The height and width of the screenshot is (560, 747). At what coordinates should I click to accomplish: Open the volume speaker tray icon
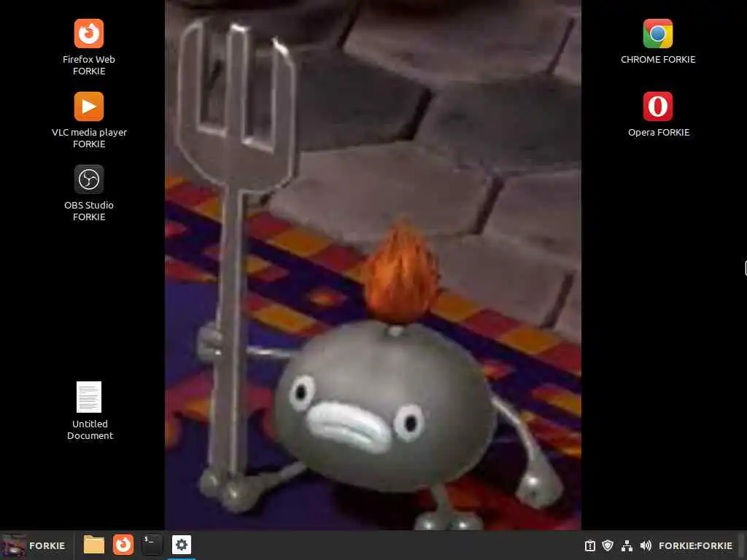point(646,545)
